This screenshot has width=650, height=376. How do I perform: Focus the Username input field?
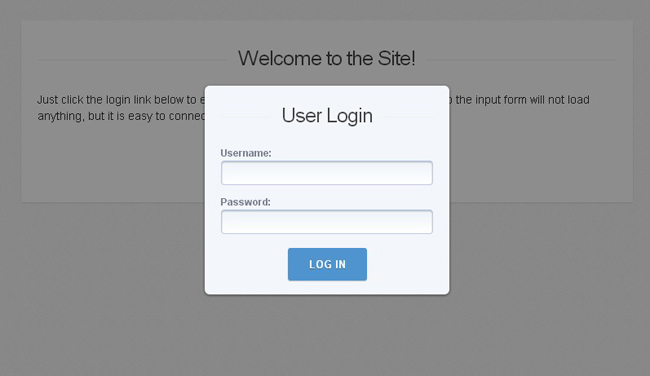[x=327, y=173]
